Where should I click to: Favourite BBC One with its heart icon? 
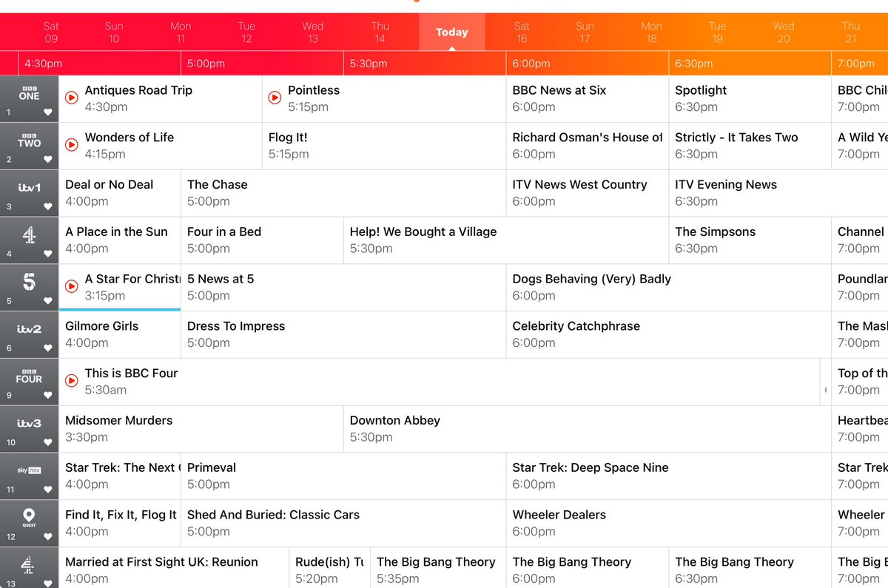point(48,112)
